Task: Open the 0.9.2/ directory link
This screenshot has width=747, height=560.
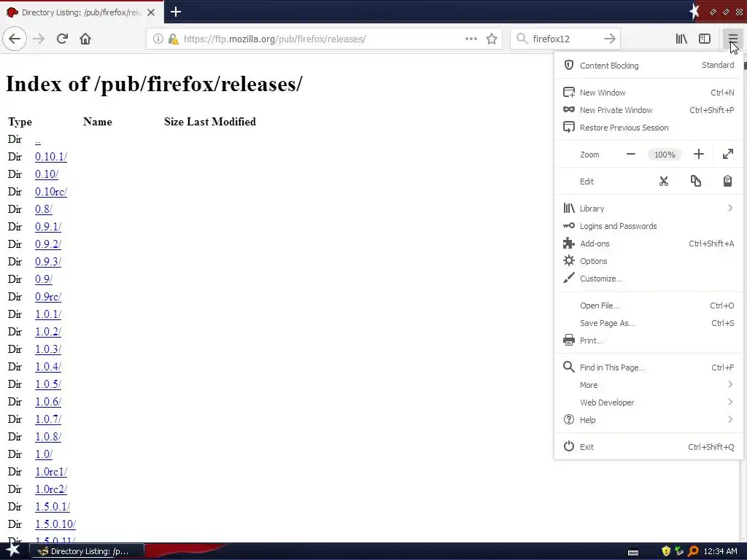Action: (x=48, y=244)
